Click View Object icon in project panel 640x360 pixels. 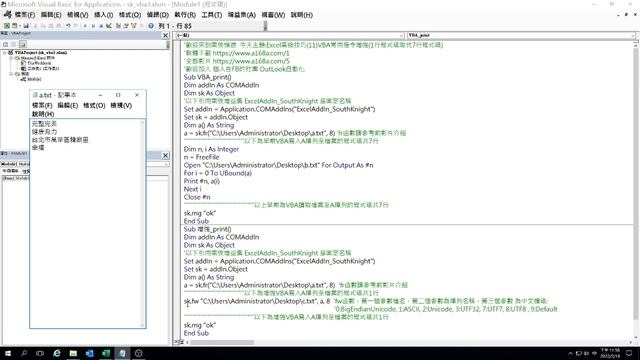(x=13, y=44)
